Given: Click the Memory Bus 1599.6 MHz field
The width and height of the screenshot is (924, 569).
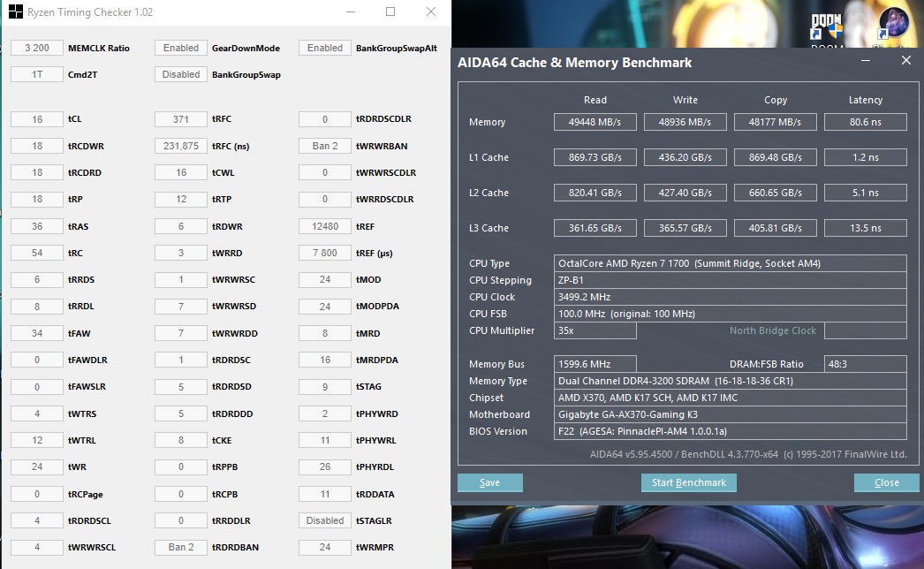Looking at the screenshot, I should [595, 364].
